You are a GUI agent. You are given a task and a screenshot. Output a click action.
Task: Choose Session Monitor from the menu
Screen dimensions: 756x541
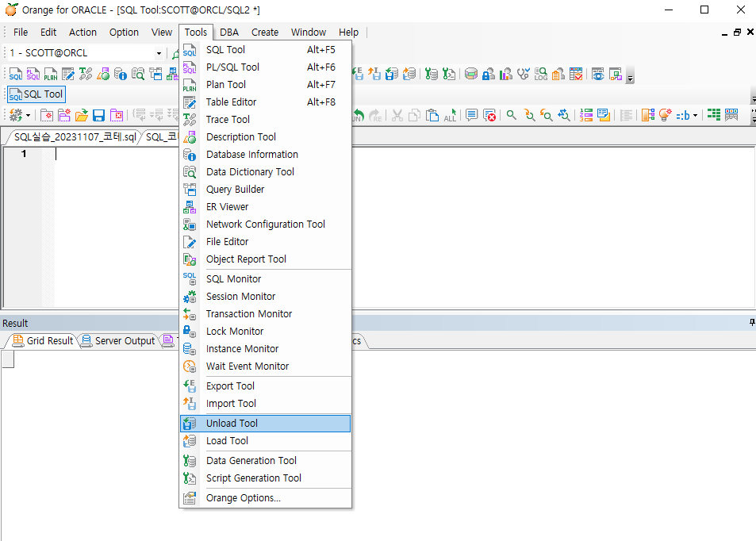[265, 297]
